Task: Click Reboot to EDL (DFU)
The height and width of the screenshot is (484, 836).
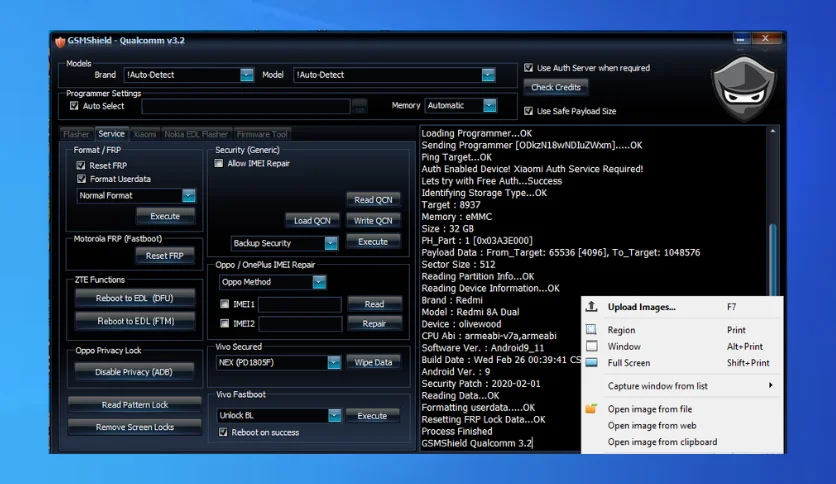Action: (134, 298)
